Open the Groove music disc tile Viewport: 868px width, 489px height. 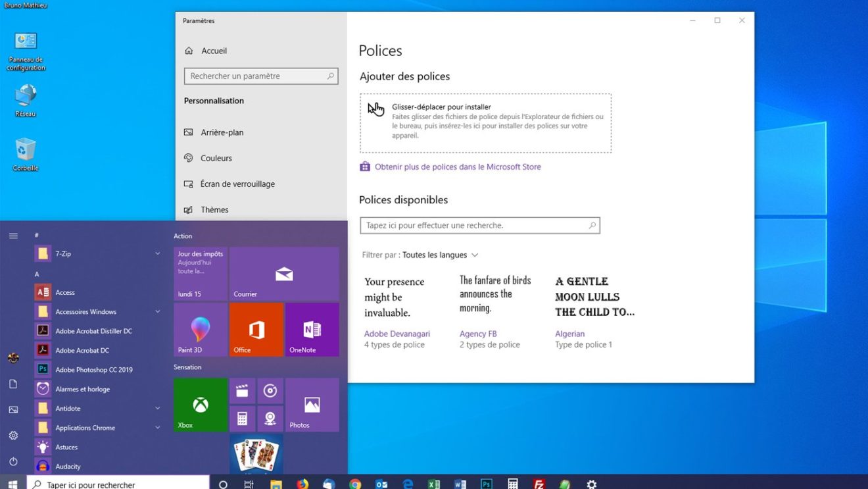270,391
